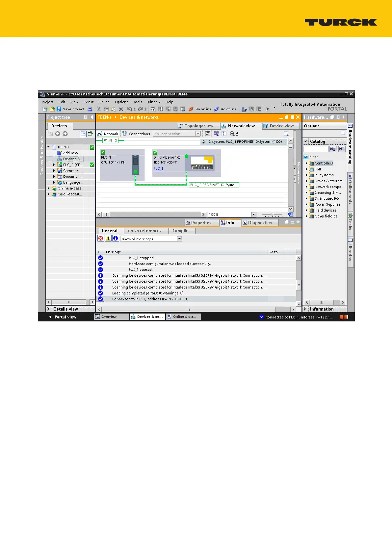
Task: Switch to Portal view
Action: [x=63, y=317]
